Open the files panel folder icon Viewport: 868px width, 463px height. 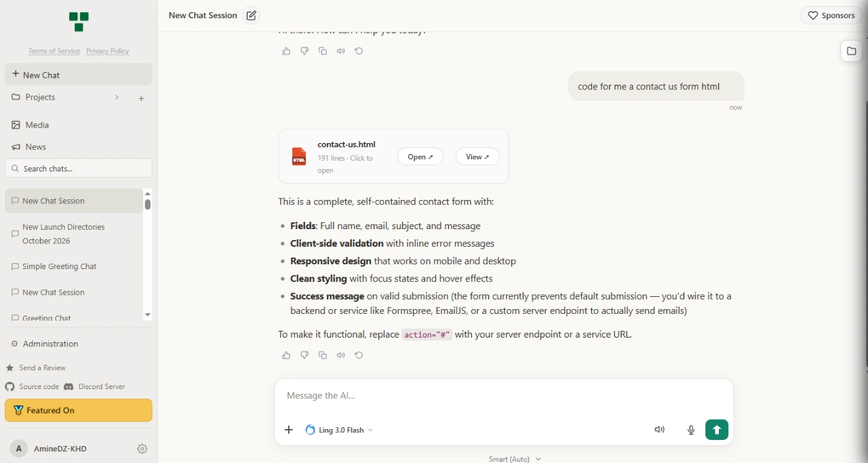point(852,52)
